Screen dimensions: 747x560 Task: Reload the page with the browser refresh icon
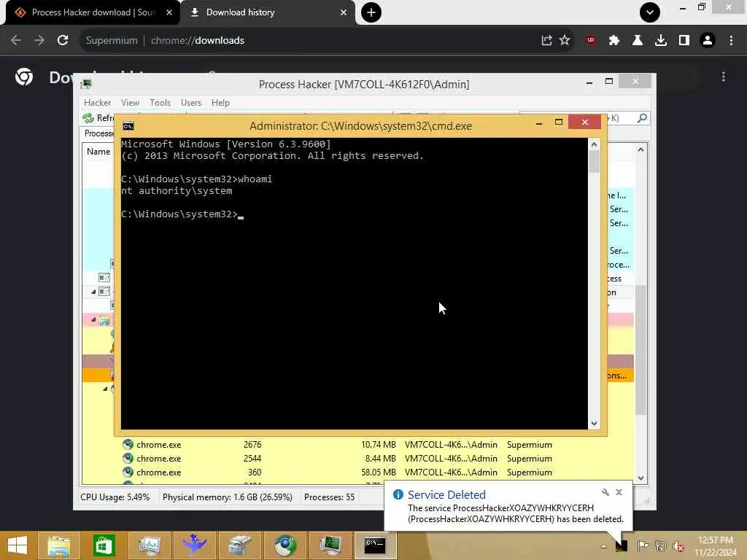[x=63, y=41]
